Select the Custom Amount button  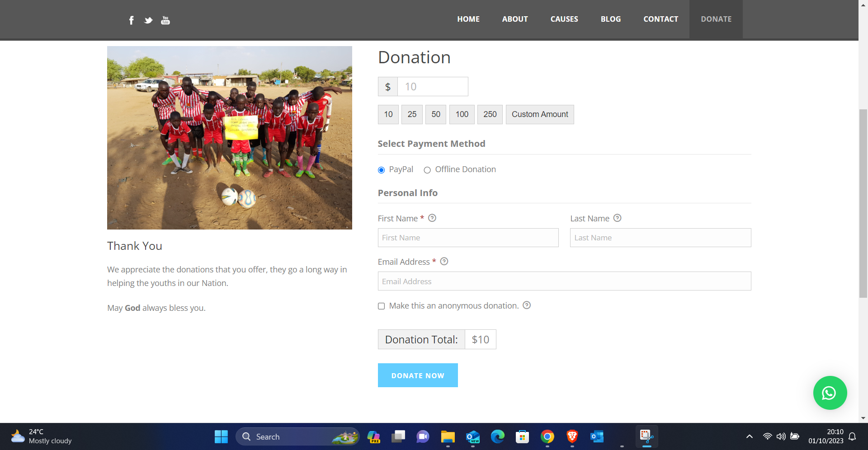coord(540,115)
